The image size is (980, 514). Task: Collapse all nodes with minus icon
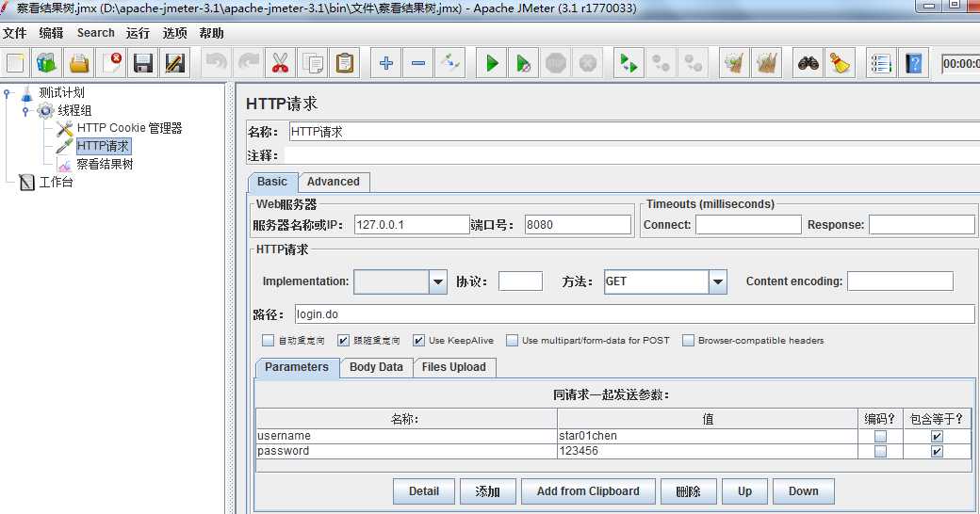coord(418,63)
